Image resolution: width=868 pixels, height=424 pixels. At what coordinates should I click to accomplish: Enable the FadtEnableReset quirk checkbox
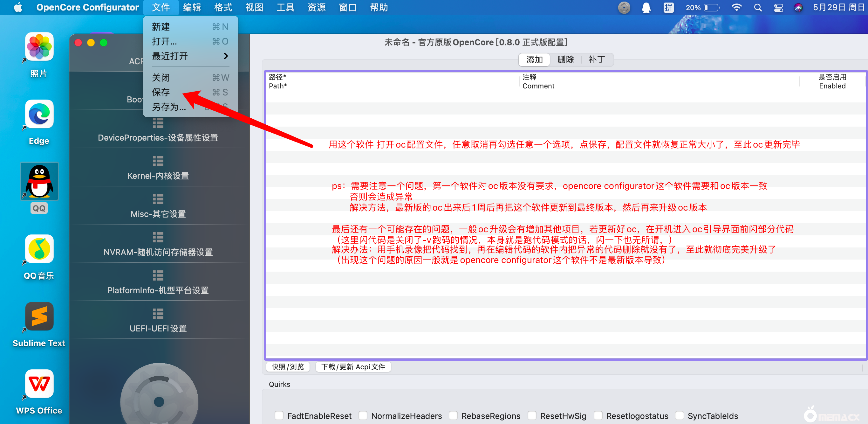point(279,415)
